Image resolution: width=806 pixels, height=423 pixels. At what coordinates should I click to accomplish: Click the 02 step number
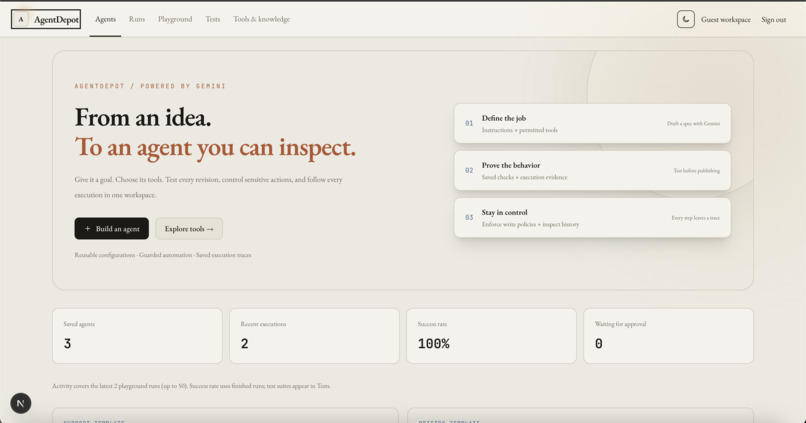point(469,171)
